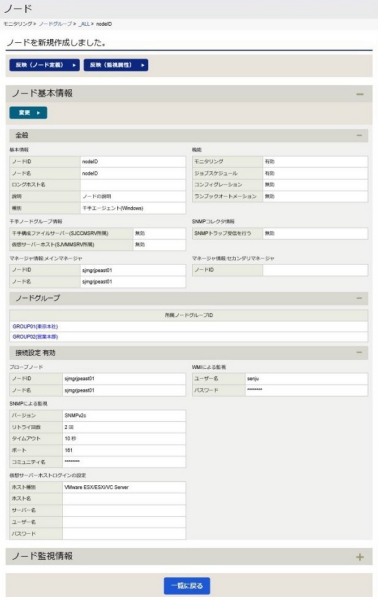Expand the ノード監視情報 section with its plus
The width and height of the screenshot is (378, 600).
360,557
